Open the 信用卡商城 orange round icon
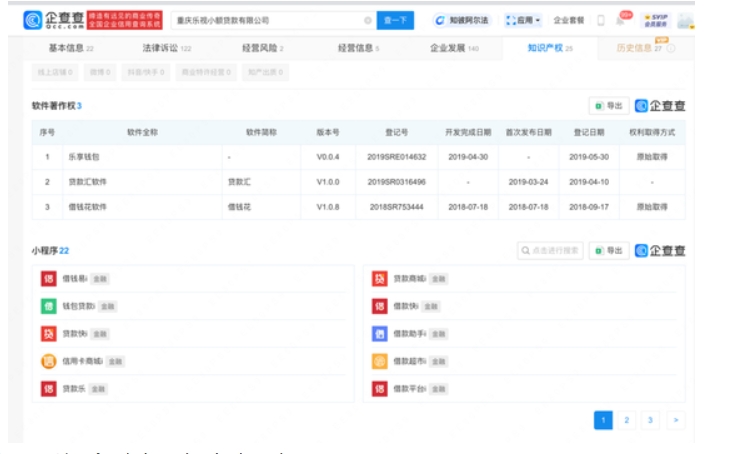Screen dimensions: 742x454 click(48, 361)
